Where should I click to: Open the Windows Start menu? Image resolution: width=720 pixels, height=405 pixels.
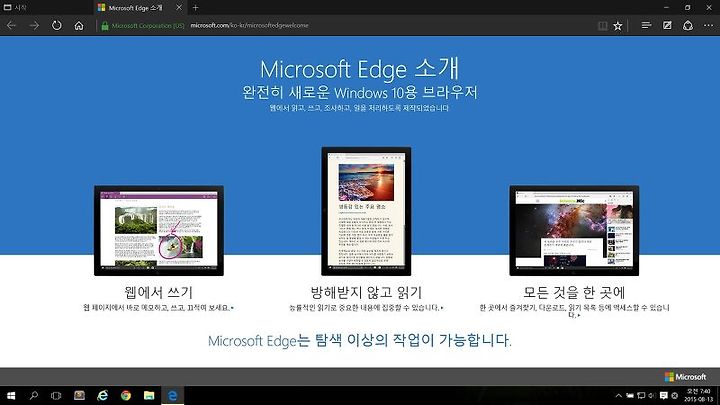click(x=11, y=395)
